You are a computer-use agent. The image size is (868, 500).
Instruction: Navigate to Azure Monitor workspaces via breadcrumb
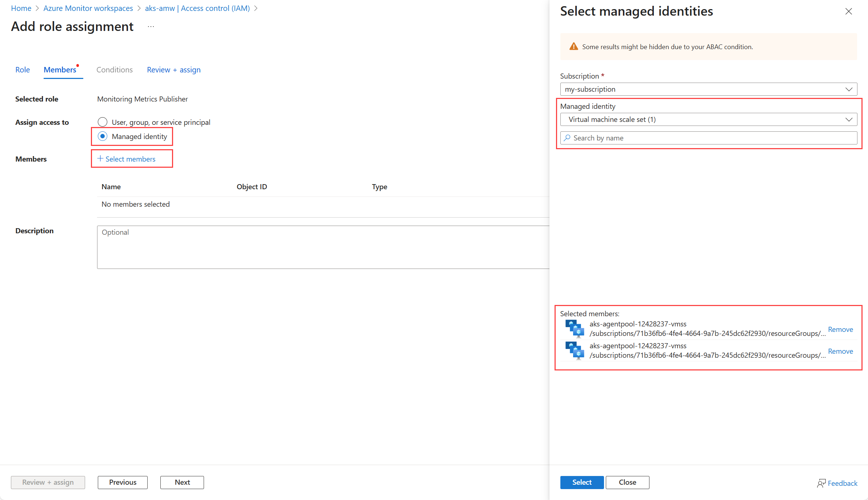(x=88, y=8)
